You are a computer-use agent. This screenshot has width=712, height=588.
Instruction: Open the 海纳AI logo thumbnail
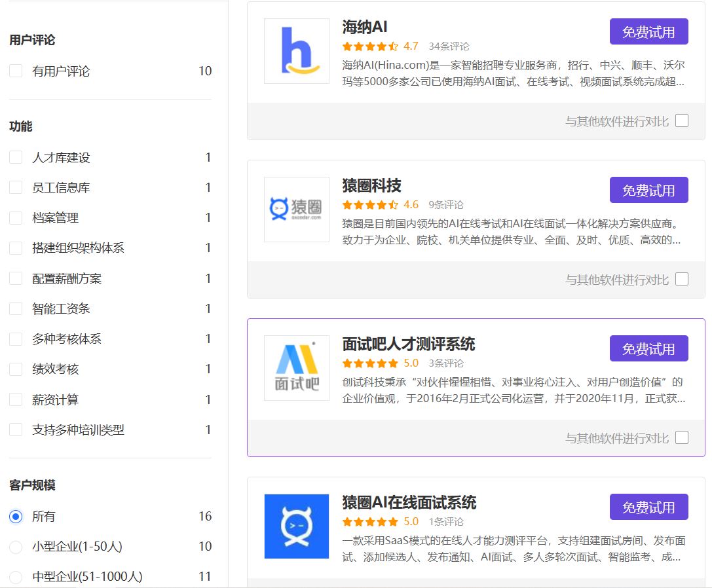click(297, 51)
